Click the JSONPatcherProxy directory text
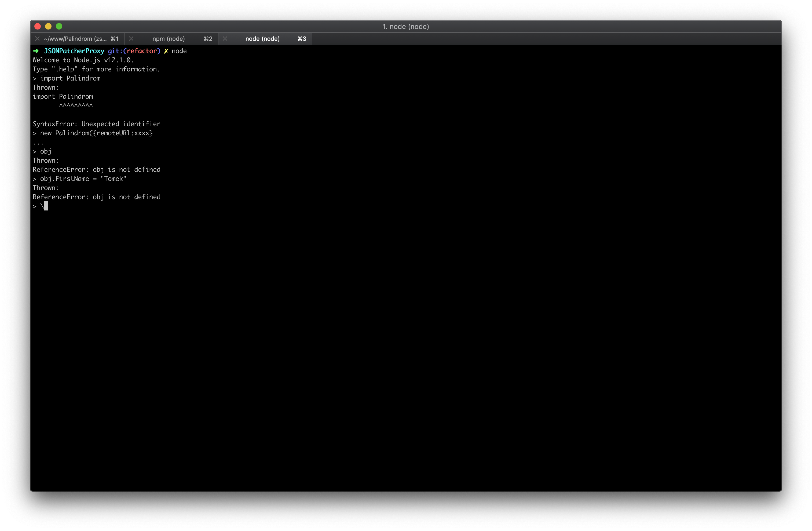This screenshot has height=531, width=812. coord(74,50)
